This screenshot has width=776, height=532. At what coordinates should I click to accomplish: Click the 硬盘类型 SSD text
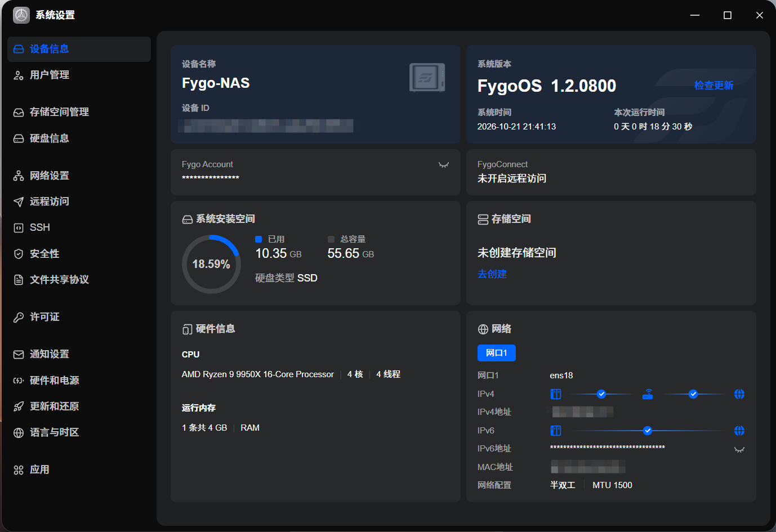286,278
